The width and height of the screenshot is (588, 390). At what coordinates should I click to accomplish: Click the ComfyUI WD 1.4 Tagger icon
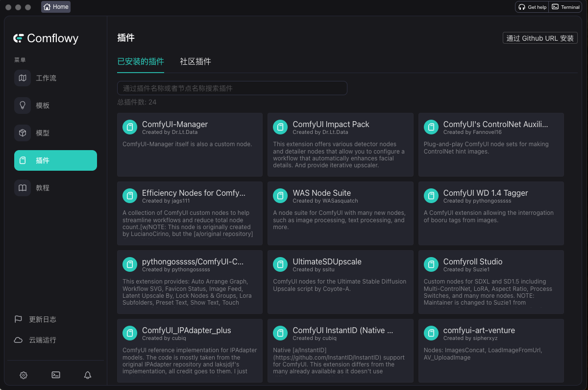(431, 196)
